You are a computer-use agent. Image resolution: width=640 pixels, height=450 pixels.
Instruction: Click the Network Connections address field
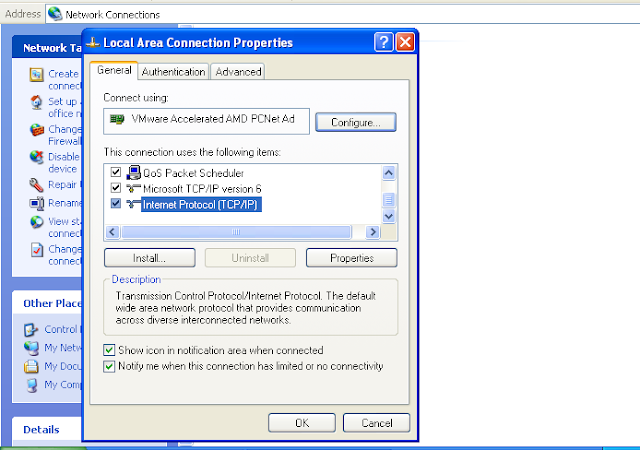click(342, 14)
